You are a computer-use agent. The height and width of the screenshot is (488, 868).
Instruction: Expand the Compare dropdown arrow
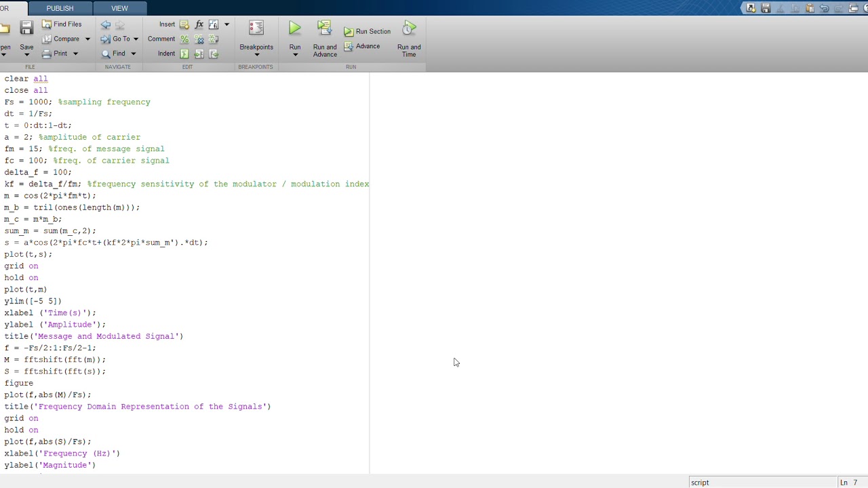[87, 39]
